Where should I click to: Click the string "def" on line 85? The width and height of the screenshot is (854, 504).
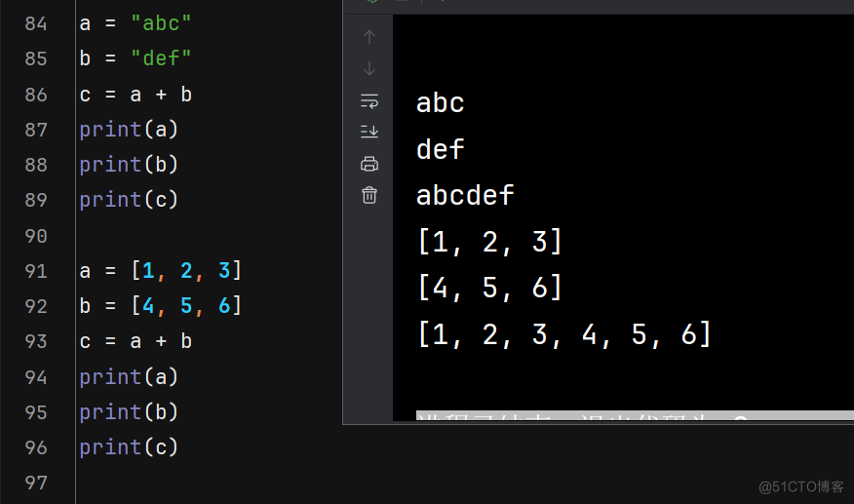pos(161,58)
